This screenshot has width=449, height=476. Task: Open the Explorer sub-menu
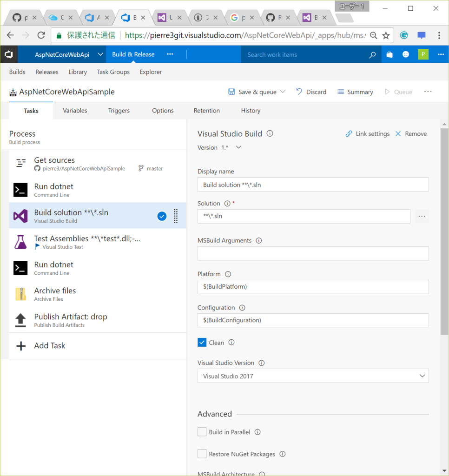[x=151, y=72]
